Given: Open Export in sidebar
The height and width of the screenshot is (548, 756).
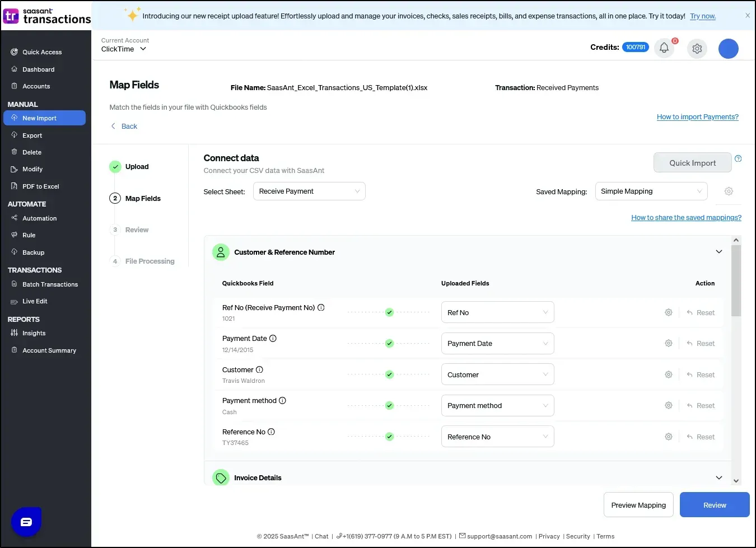Looking at the screenshot, I should coord(32,135).
